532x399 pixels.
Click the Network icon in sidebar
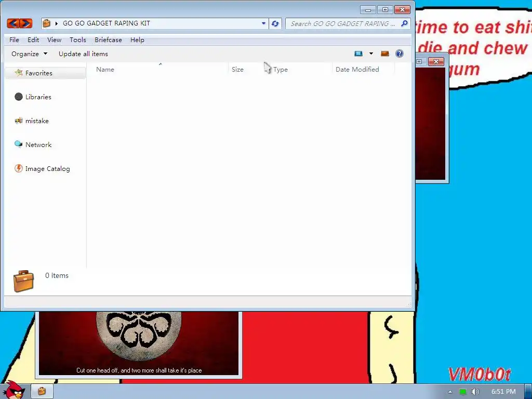[x=19, y=144]
